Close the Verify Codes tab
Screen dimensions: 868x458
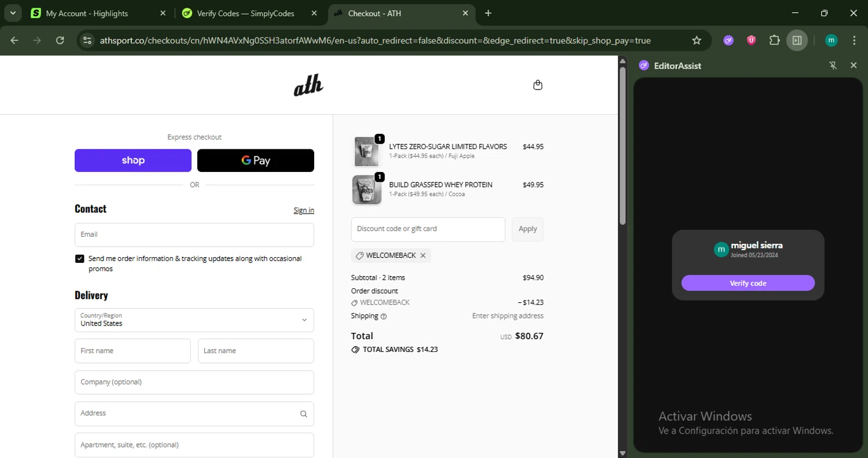314,13
